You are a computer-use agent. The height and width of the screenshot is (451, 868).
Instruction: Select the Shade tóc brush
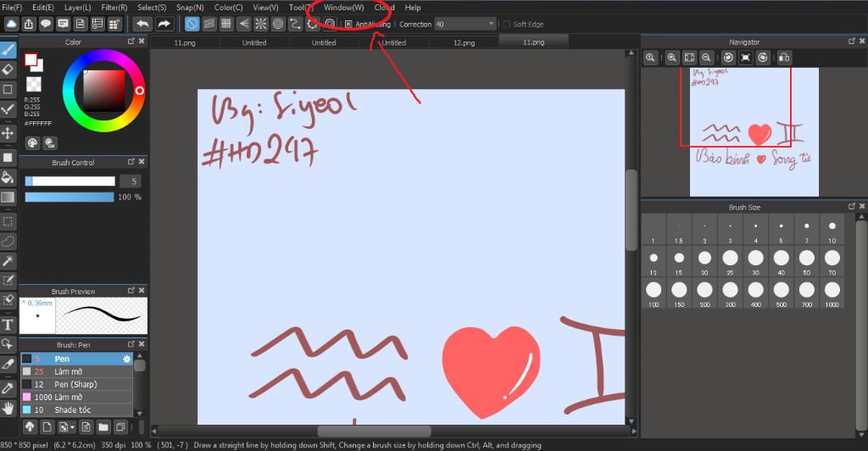76,410
